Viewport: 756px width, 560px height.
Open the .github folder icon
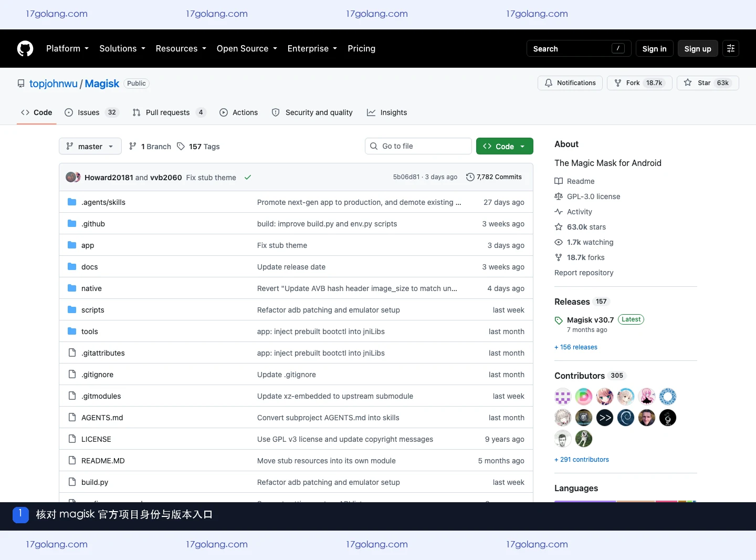click(x=72, y=224)
